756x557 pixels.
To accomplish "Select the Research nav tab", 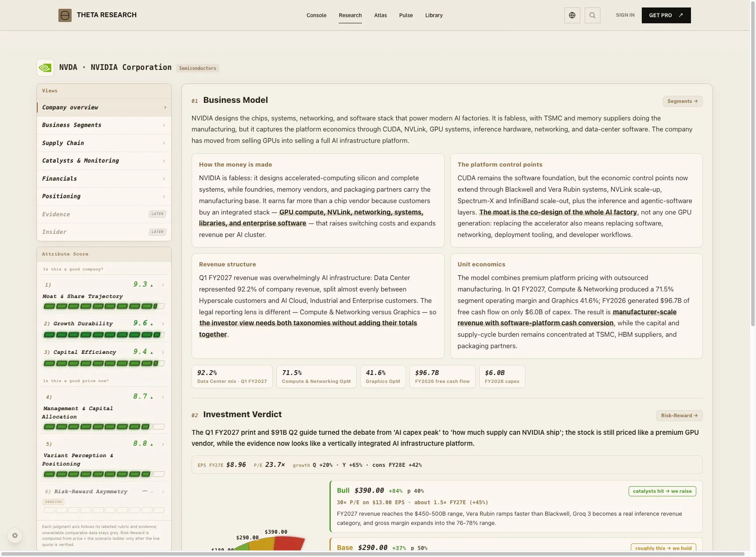I will click(350, 15).
